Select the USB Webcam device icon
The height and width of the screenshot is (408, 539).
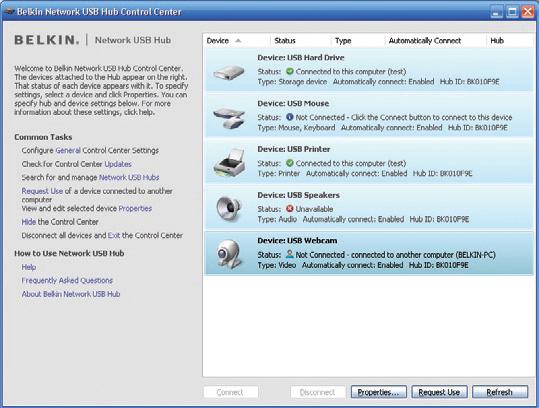point(229,254)
